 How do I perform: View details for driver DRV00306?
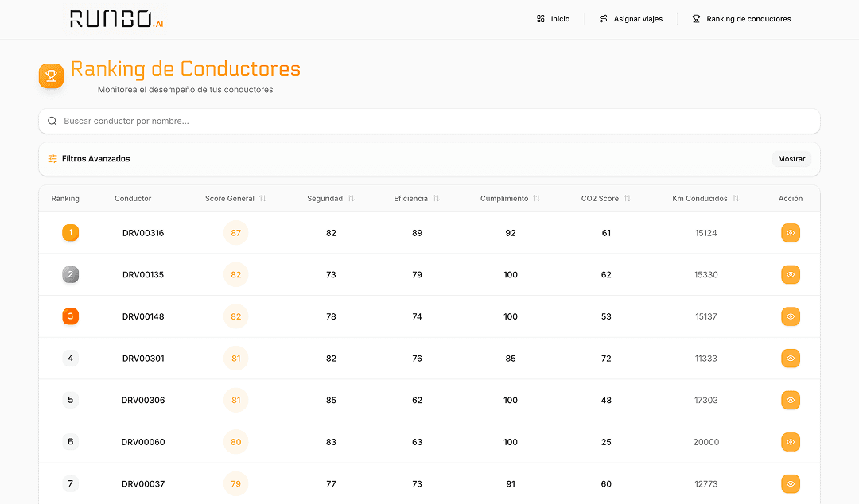(x=790, y=400)
